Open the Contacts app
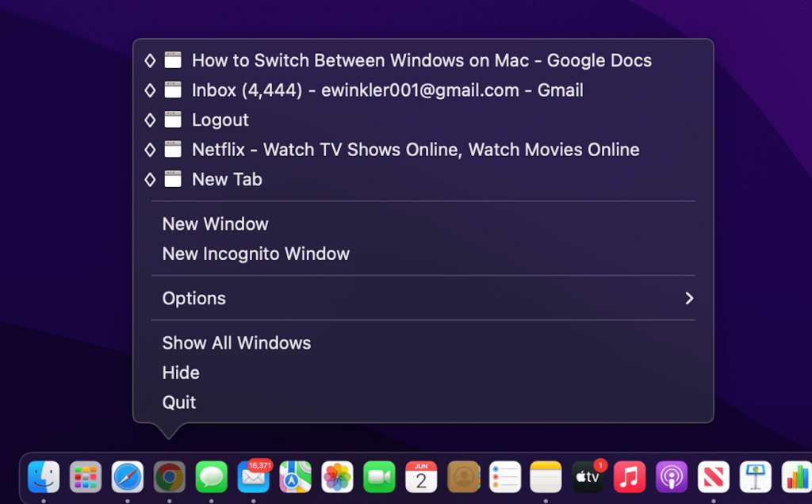The height and width of the screenshot is (504, 812). tap(463, 476)
